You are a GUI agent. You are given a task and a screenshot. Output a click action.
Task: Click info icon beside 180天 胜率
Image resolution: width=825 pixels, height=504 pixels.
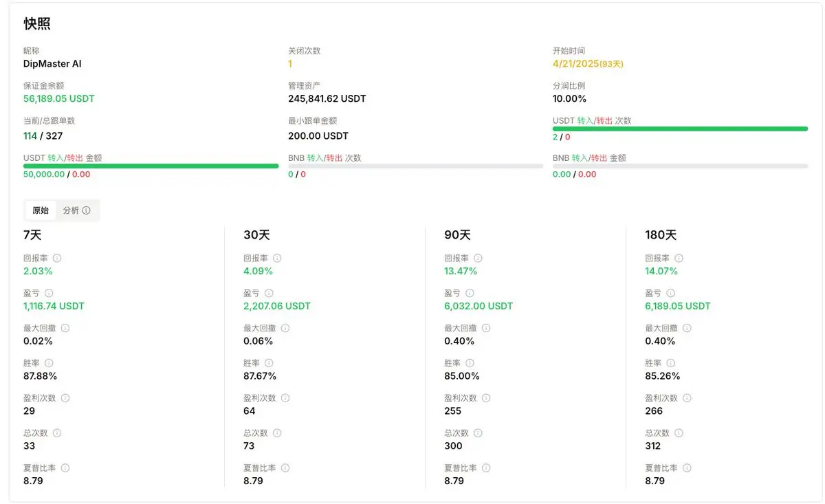pos(670,363)
